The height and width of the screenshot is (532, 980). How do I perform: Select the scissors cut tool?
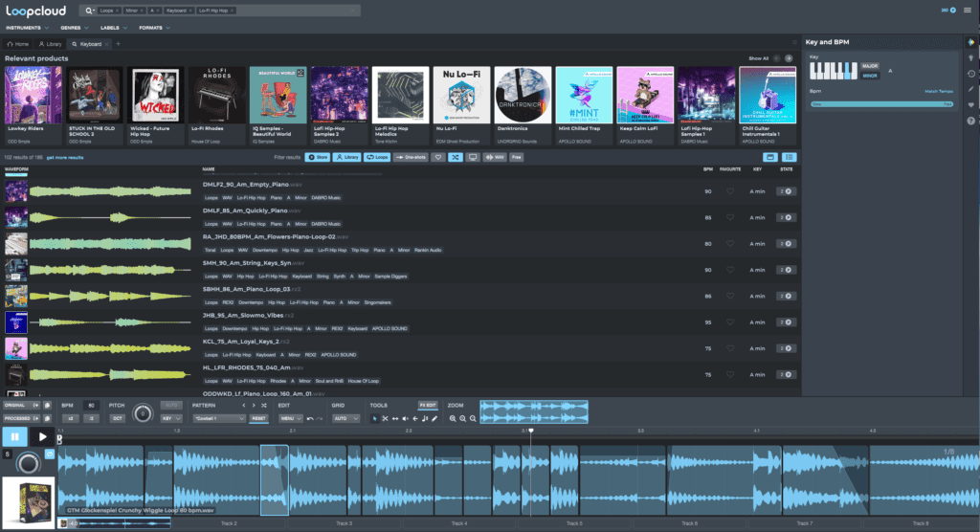385,419
